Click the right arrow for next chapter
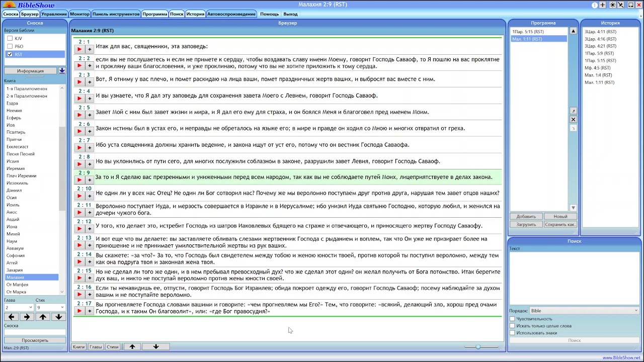This screenshot has height=362, width=644. pos(27,317)
